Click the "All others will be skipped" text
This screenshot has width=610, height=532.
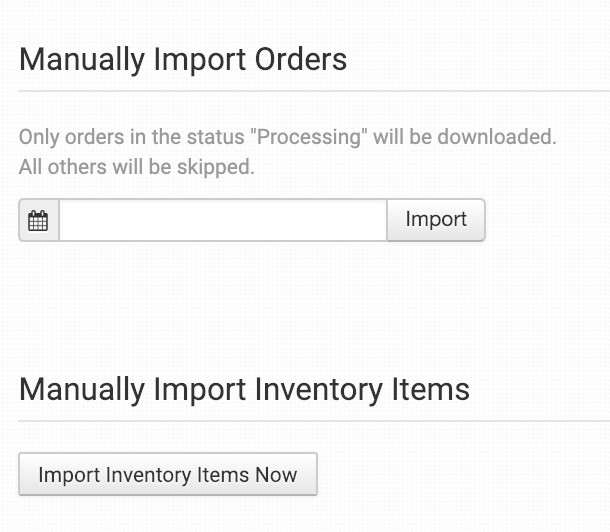point(137,167)
